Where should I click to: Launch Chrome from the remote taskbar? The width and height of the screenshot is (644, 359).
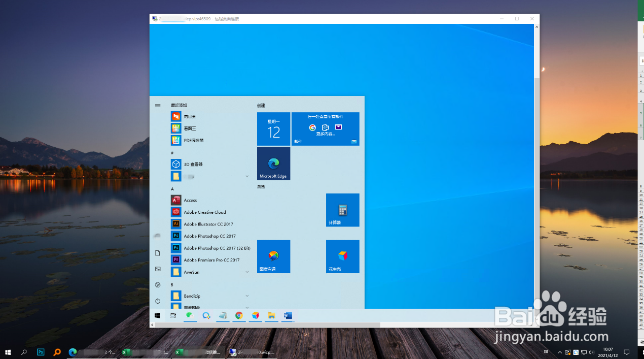tap(239, 315)
